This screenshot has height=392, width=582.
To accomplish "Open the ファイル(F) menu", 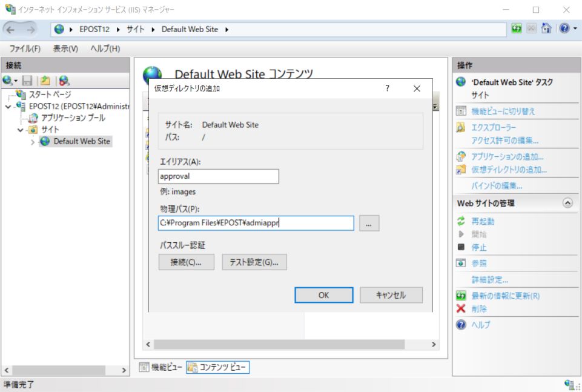I will 25,48.
